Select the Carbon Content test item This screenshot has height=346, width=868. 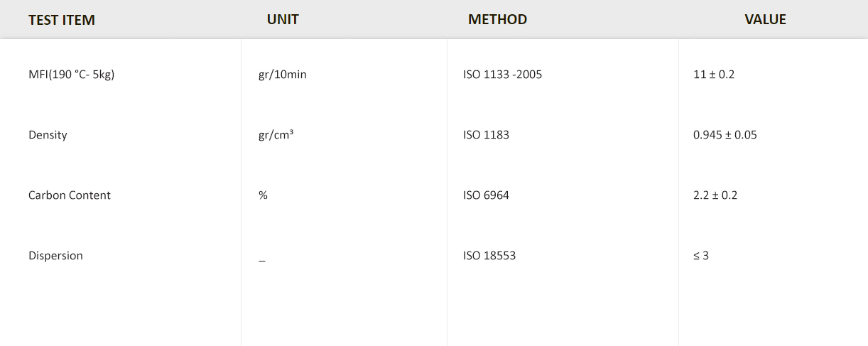pos(70,195)
